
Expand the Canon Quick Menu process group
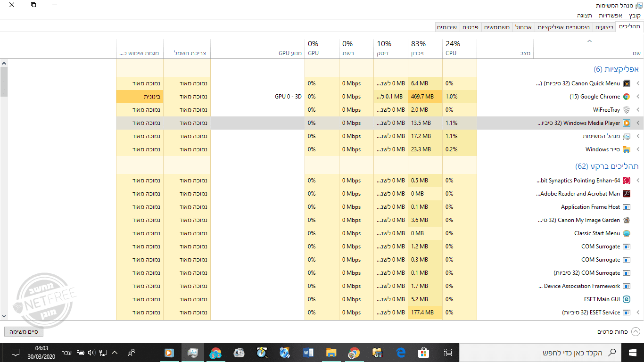pyautogui.click(x=638, y=83)
